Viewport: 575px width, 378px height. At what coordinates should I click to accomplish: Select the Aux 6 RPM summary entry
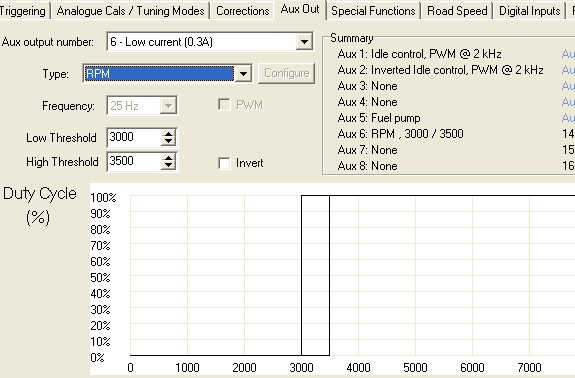click(400, 134)
